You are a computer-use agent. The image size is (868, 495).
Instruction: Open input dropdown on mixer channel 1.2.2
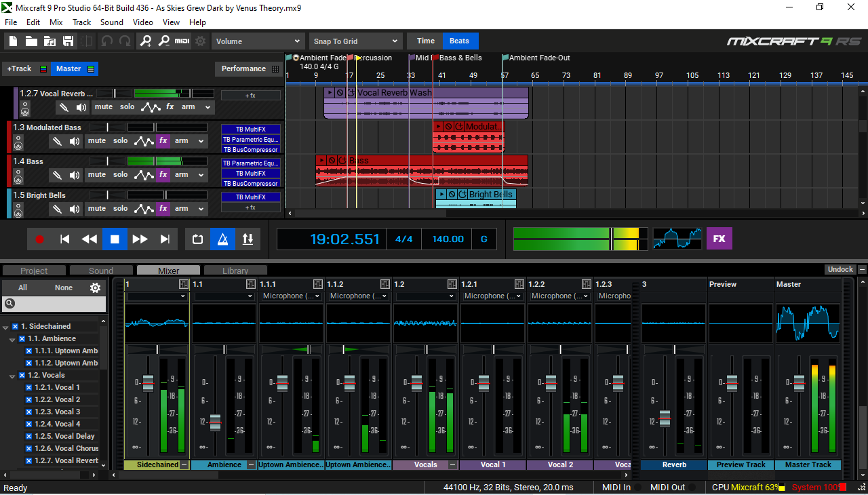coord(559,296)
